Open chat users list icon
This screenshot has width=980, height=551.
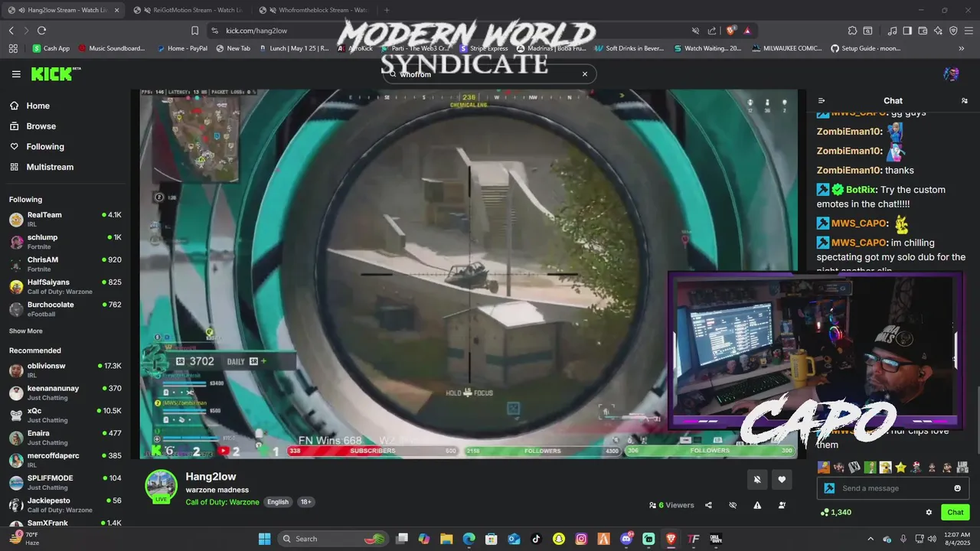[x=964, y=101]
